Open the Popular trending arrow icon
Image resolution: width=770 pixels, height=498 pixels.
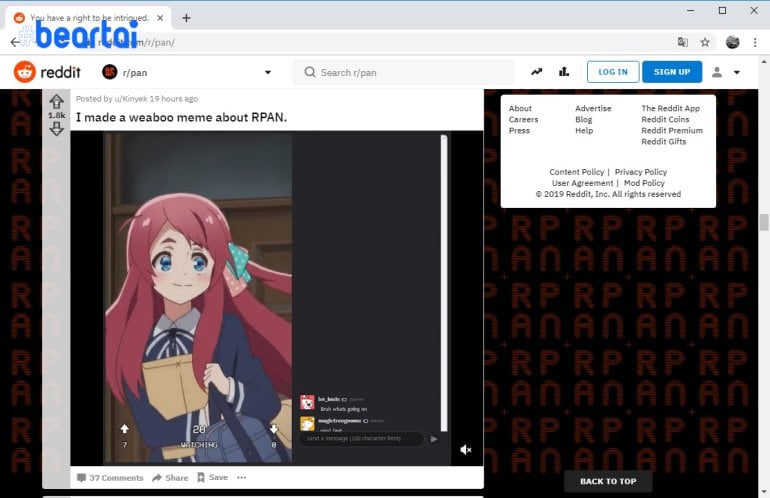[537, 72]
